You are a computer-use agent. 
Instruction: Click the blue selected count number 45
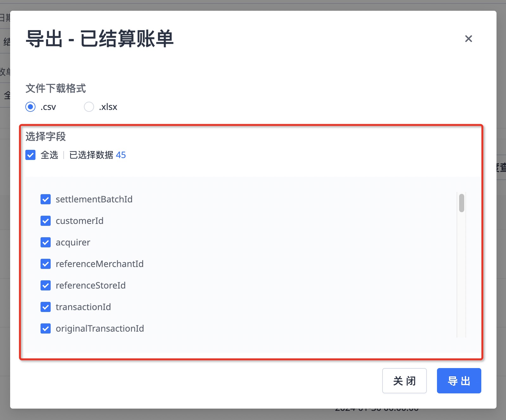(121, 155)
